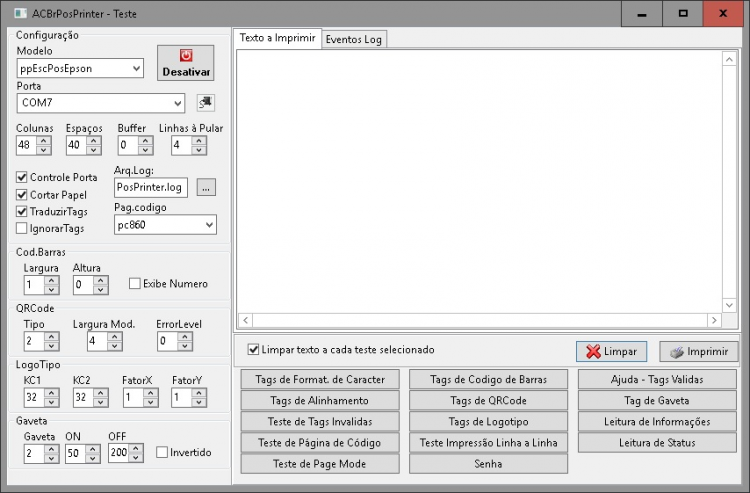Image resolution: width=750 pixels, height=493 pixels.
Task: Decrease the Linhas à Pular value
Action: pos(199,150)
